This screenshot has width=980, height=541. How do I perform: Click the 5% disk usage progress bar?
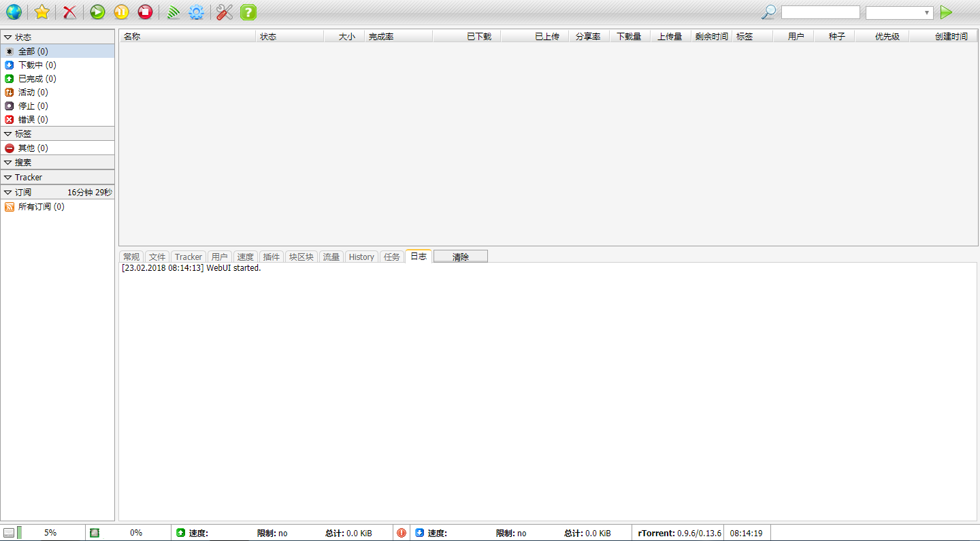coord(50,533)
